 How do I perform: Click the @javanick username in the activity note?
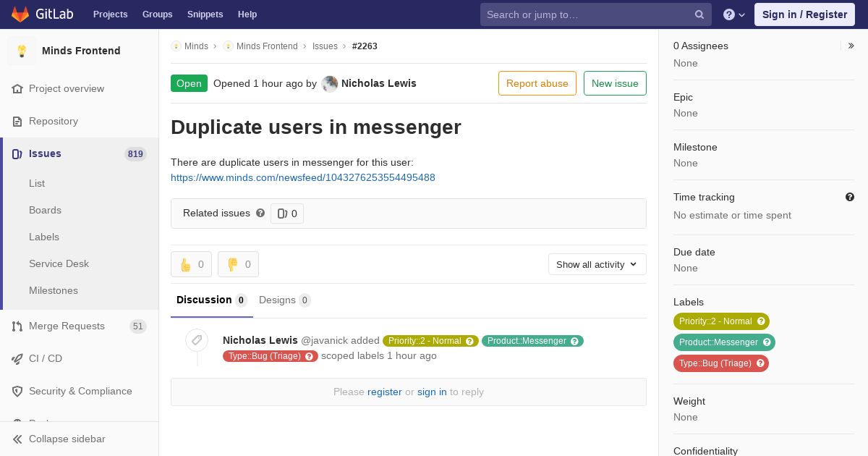(x=324, y=340)
